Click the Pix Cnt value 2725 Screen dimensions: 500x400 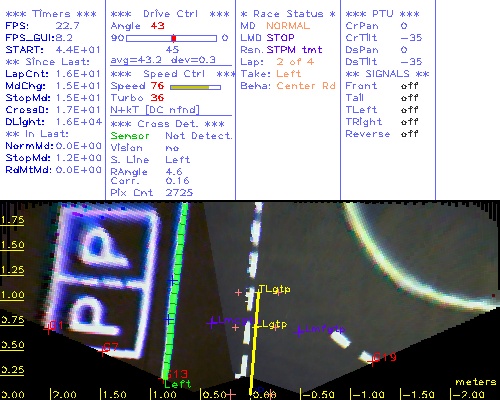coord(179,193)
